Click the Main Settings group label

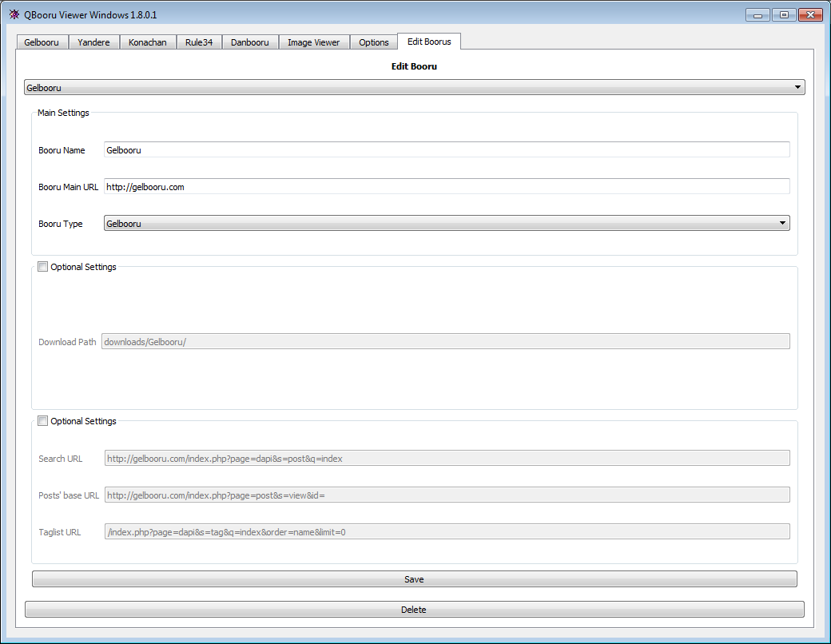[x=63, y=113]
